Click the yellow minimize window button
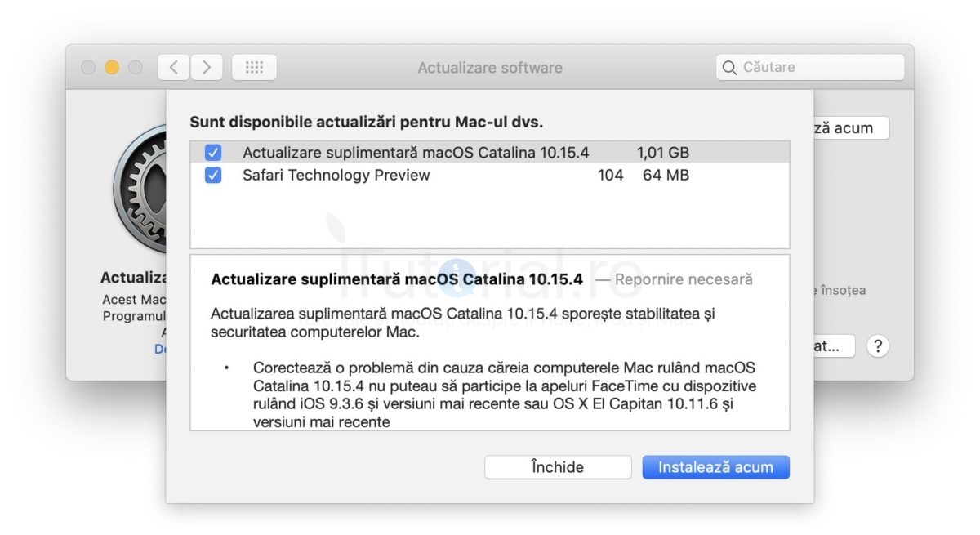The height and width of the screenshot is (535, 980). point(112,68)
